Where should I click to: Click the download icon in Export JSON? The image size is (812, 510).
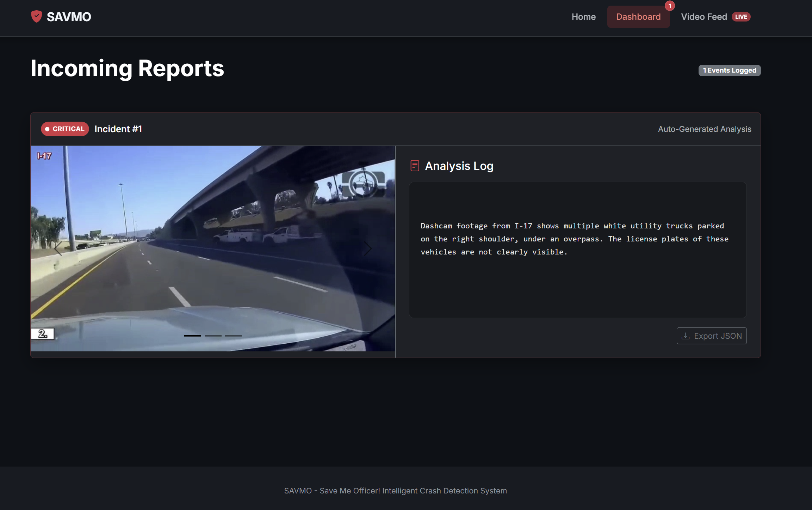point(685,336)
